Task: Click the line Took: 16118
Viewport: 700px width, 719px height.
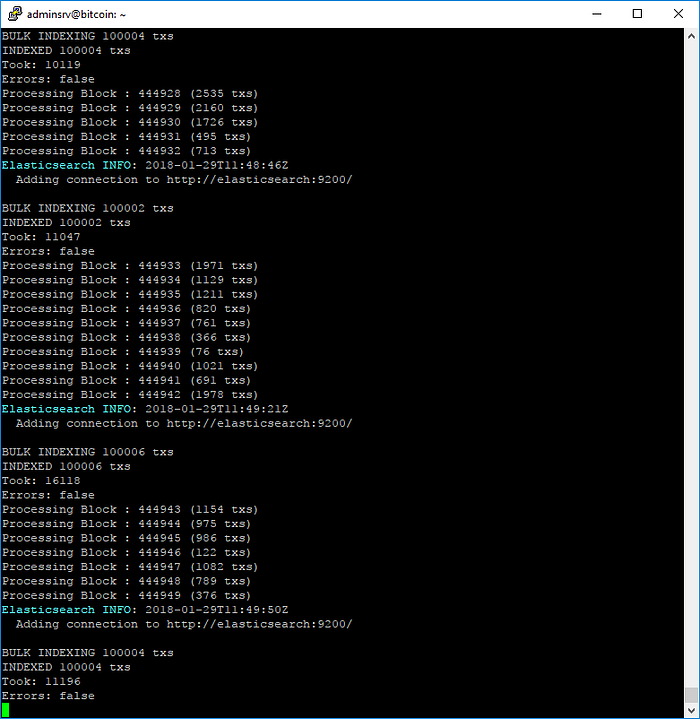Action: tap(41, 481)
